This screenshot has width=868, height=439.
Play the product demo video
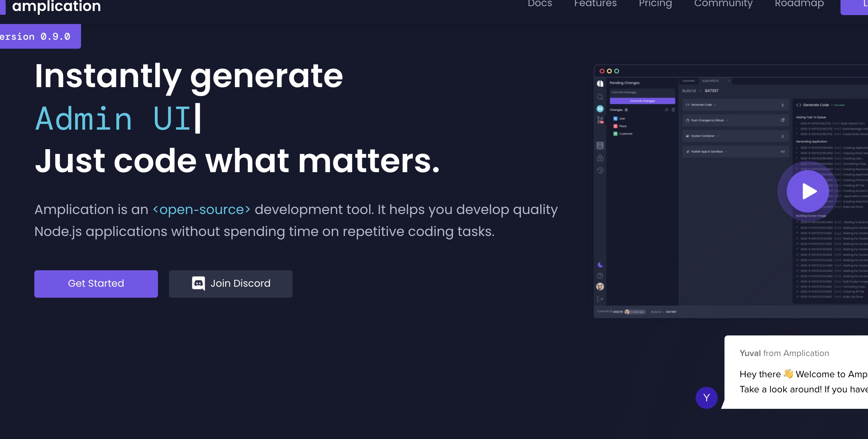click(x=808, y=191)
